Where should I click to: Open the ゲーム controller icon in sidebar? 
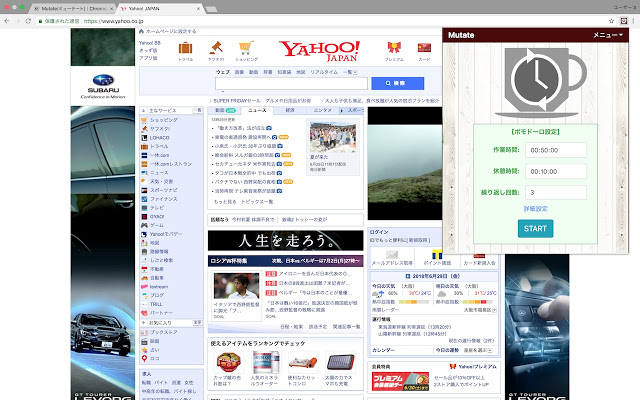pyautogui.click(x=144, y=225)
